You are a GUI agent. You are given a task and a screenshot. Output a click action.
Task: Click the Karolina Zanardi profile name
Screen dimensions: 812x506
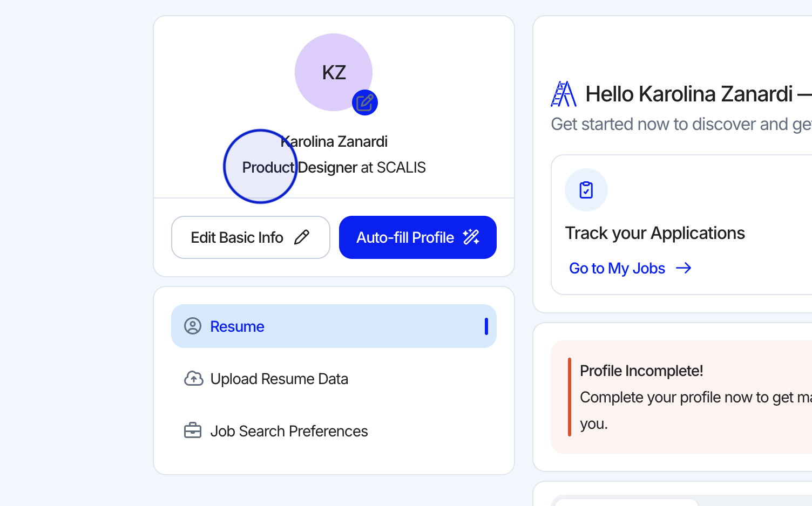pyautogui.click(x=335, y=141)
